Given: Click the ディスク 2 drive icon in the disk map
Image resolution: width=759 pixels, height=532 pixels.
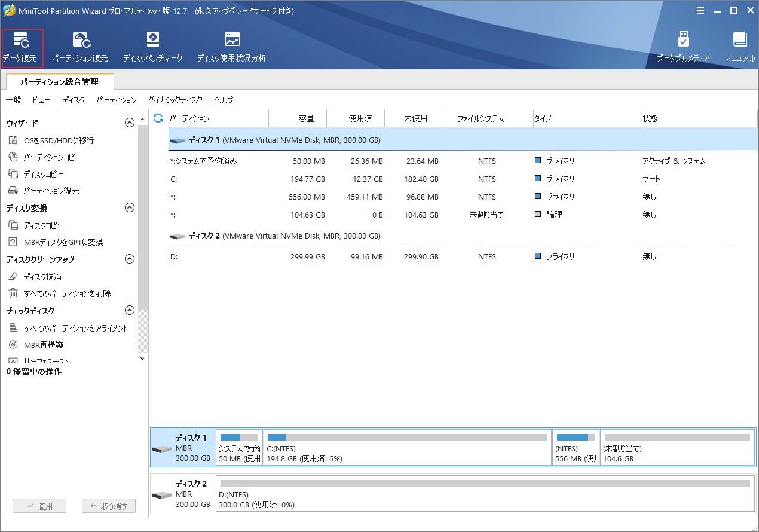Looking at the screenshot, I should (161, 495).
